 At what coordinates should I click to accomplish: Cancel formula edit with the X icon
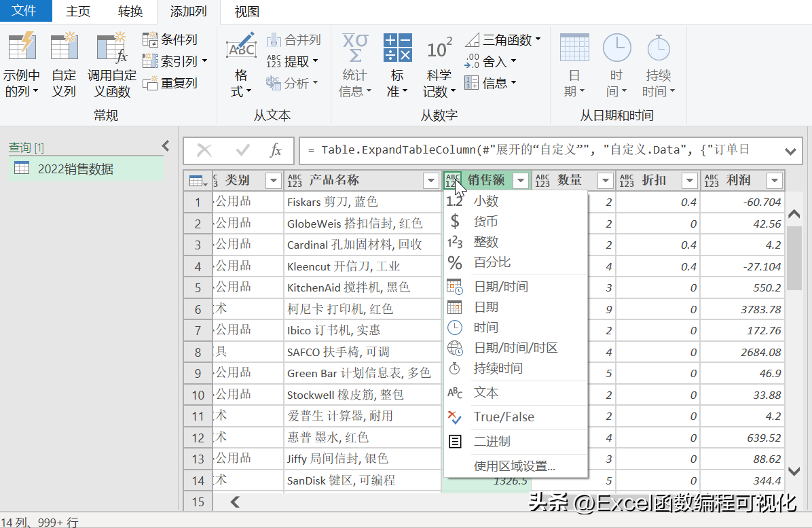[x=204, y=151]
